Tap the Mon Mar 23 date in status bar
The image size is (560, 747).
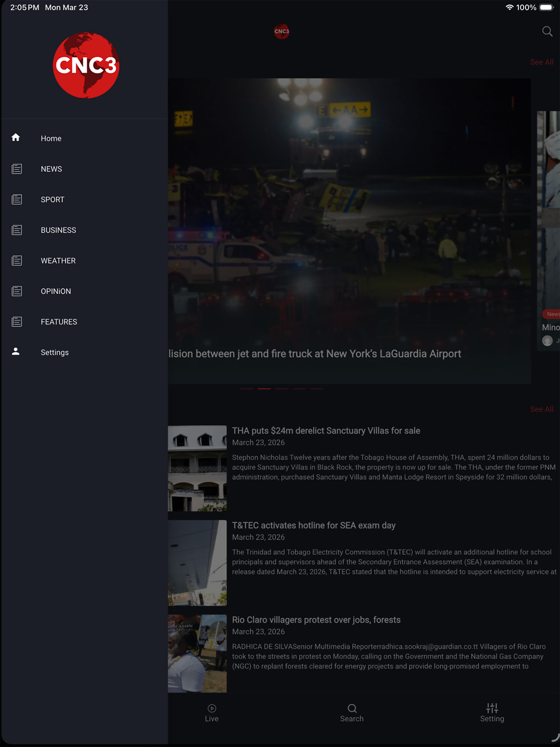66,7
